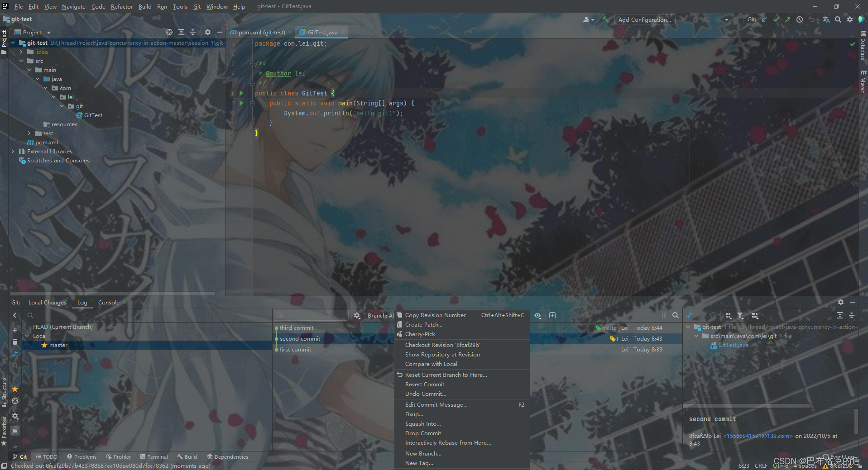Viewport: 868px width, 470px height.
Task: Click the commit log search field
Action: pos(311,315)
